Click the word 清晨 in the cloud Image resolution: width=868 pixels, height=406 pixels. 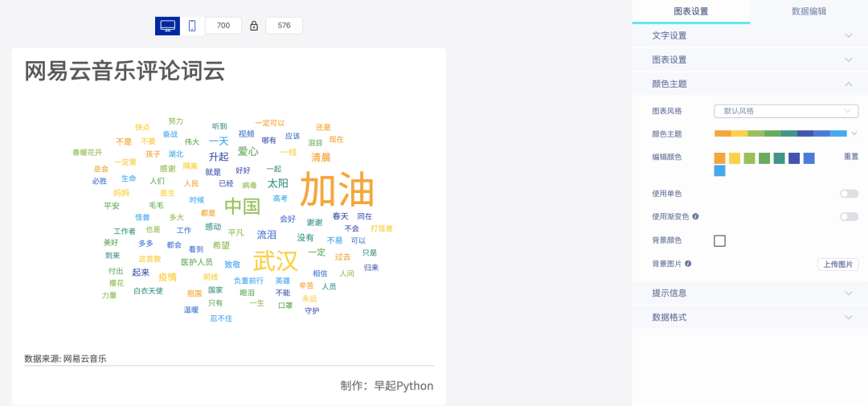321,158
